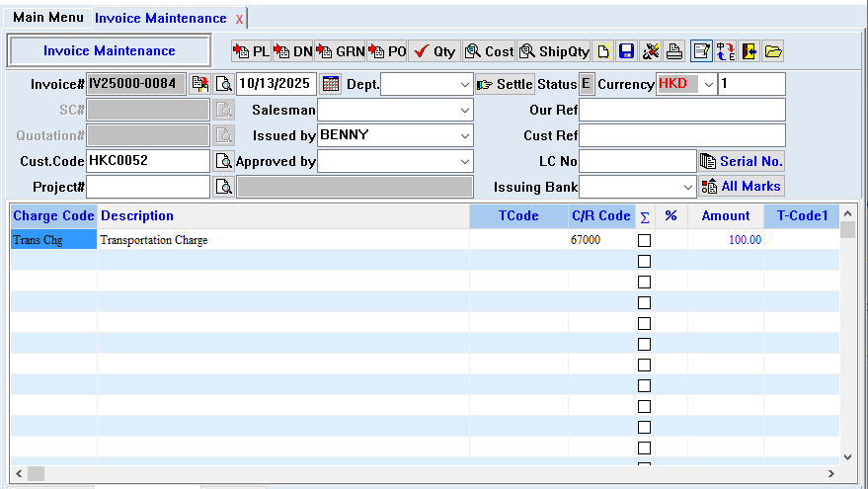Click the Open folder icon
The width and height of the screenshot is (868, 489).
coord(773,51)
